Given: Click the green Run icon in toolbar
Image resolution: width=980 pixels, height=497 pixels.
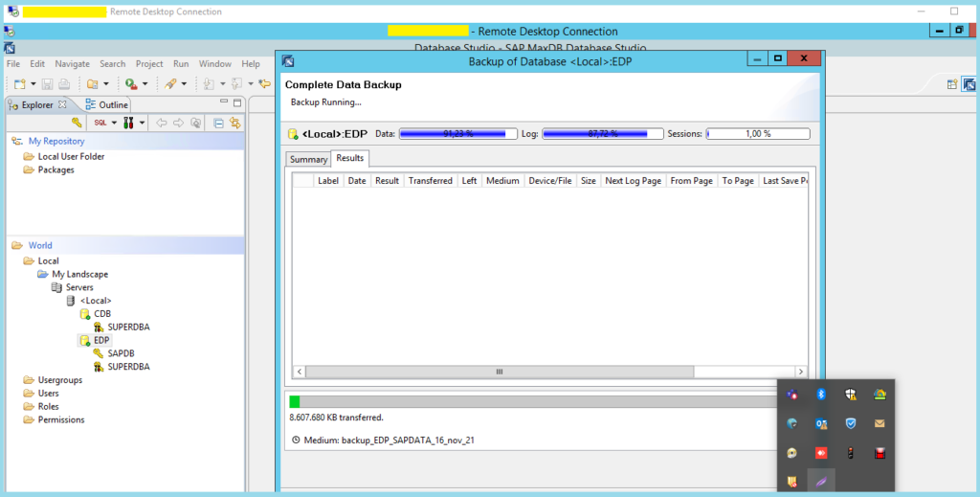Looking at the screenshot, I should click(x=130, y=83).
